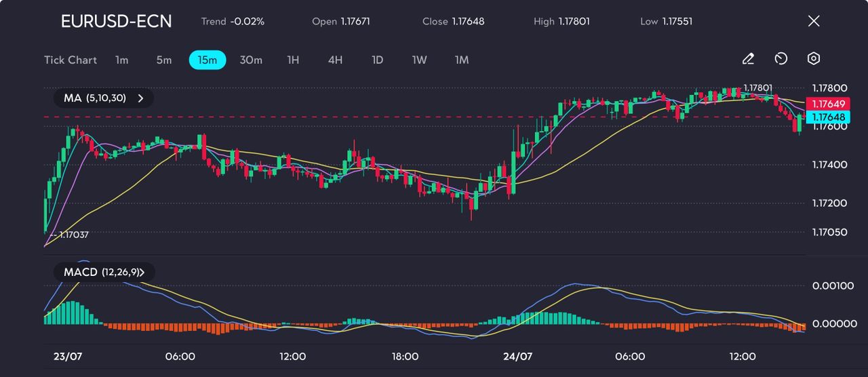This screenshot has height=377, width=868.
Task: Select the 1M monthly timeframe
Action: click(x=462, y=60)
